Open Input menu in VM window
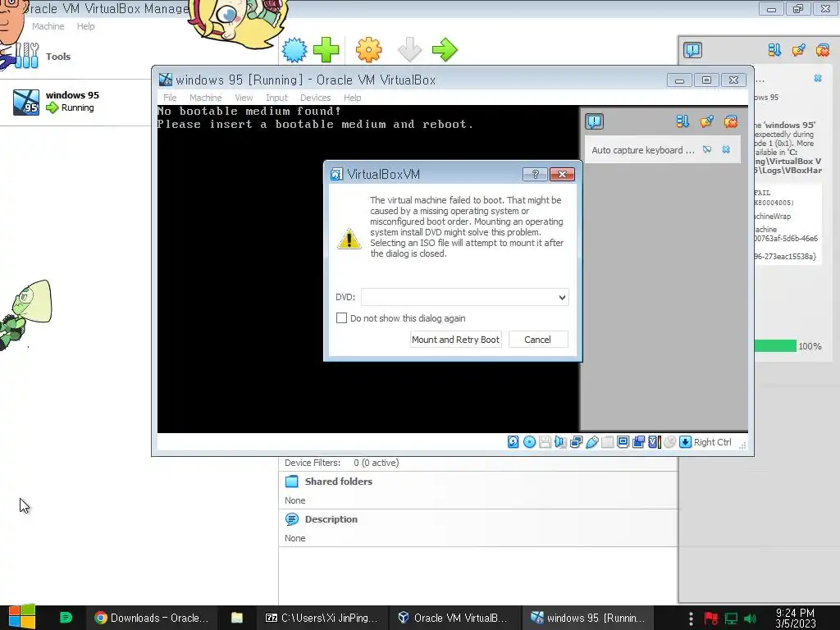This screenshot has height=630, width=840. (x=276, y=98)
